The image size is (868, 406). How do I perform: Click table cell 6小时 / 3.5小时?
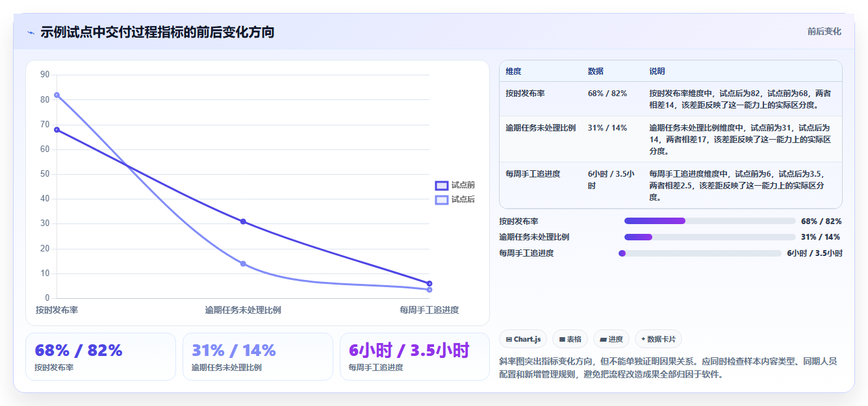[x=611, y=180]
